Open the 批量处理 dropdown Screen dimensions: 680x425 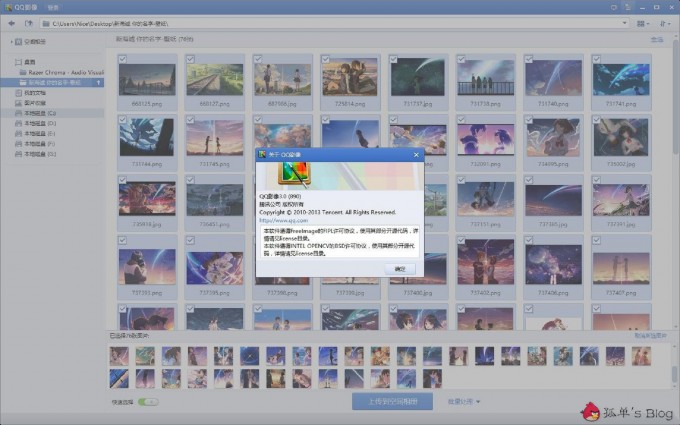click(x=464, y=402)
